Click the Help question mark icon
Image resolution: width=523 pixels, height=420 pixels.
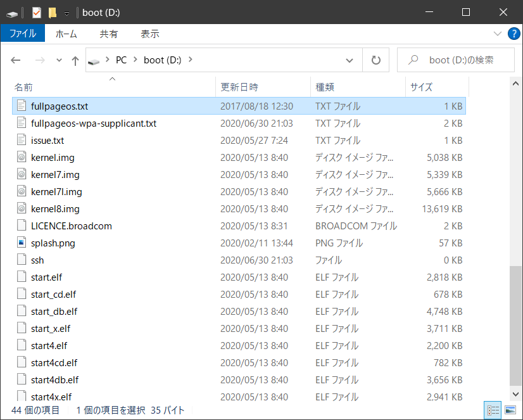pyautogui.click(x=514, y=34)
